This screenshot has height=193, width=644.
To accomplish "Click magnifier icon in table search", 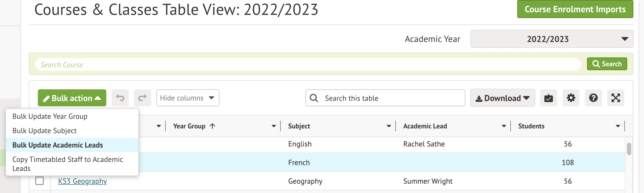I will click(314, 98).
